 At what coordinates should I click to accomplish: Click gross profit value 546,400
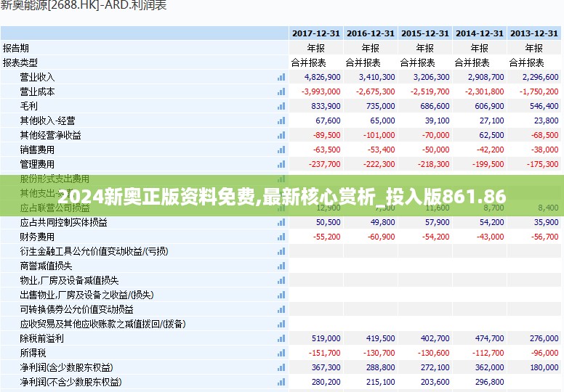click(x=544, y=107)
